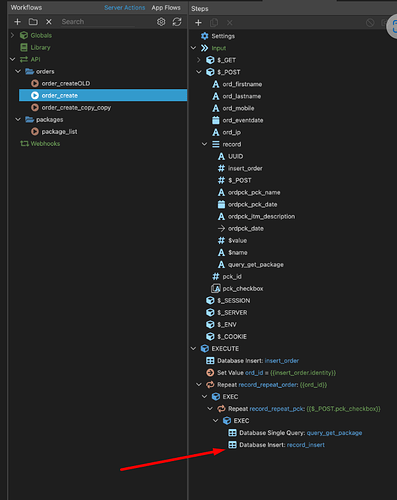Screen dimensions: 397x500
Task: Switch to the App Flows tab
Action: pyautogui.click(x=166, y=8)
